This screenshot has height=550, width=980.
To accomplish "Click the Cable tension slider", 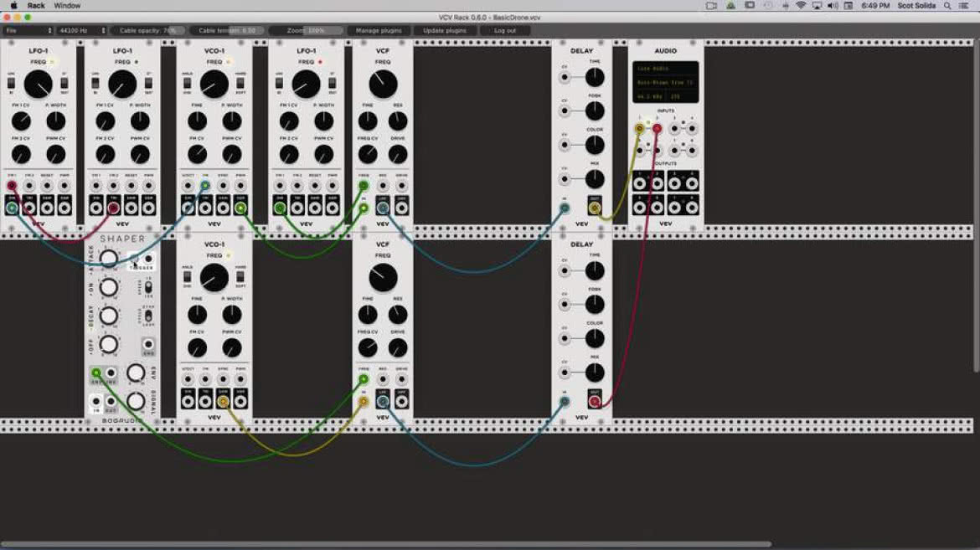I will click(x=228, y=30).
